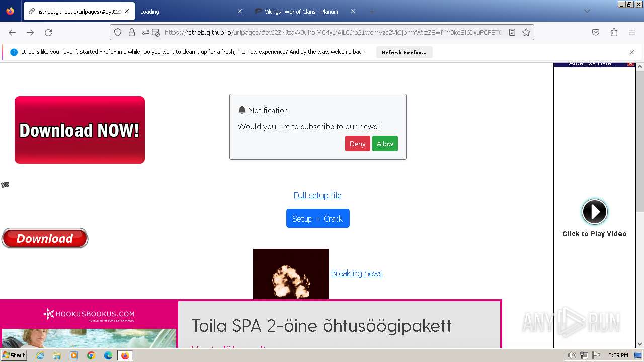Screen dimensions: 644x362
Task: Go back to the previous page
Action: pyautogui.click(x=12, y=32)
